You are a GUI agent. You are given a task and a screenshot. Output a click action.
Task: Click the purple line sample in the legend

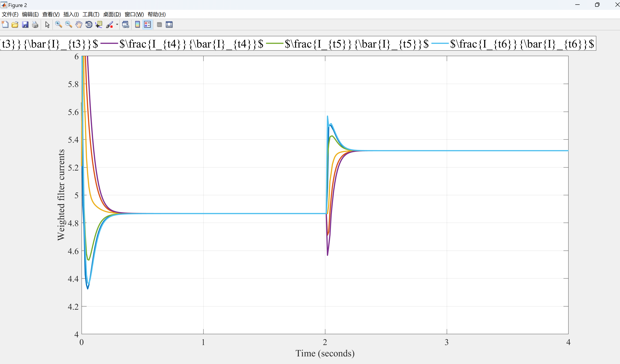[109, 44]
